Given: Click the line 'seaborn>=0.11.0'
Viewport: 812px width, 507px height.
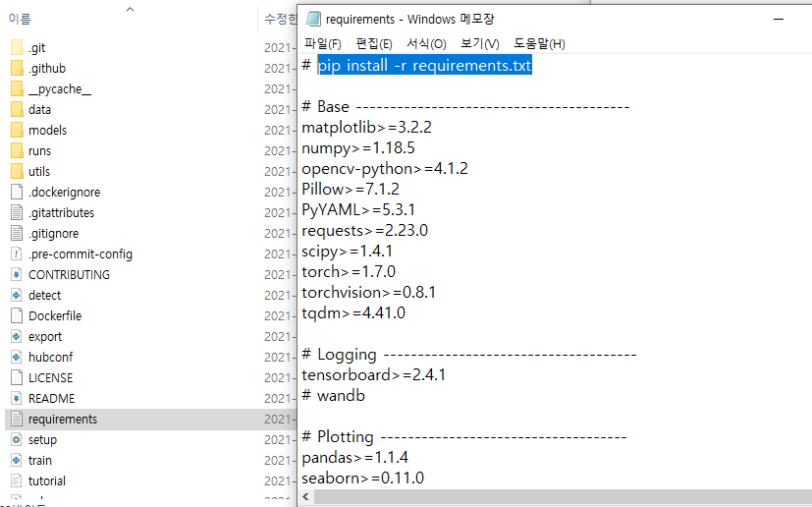Looking at the screenshot, I should (x=363, y=478).
